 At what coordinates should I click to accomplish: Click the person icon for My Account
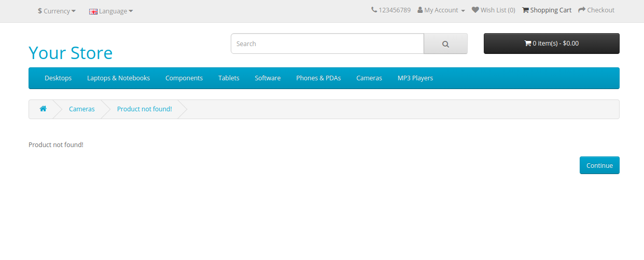coord(420,10)
